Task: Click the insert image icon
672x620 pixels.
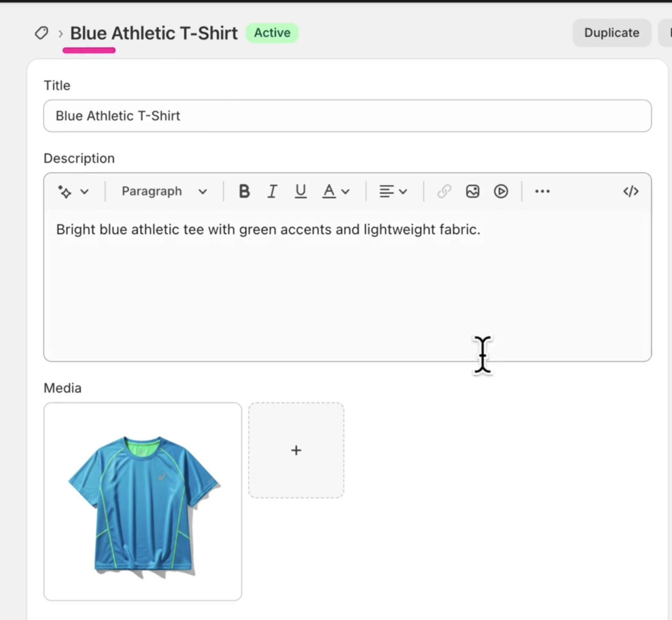Action: (473, 191)
